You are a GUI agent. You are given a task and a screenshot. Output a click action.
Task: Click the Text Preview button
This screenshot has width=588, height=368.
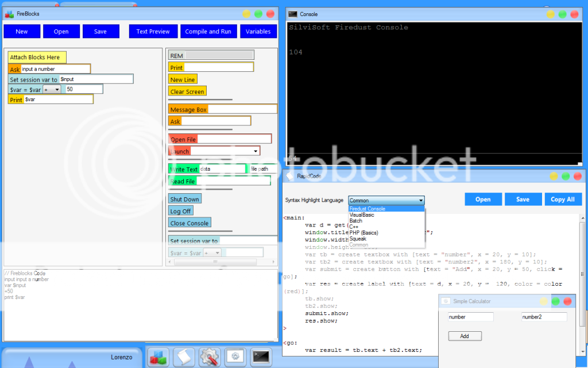[153, 32]
